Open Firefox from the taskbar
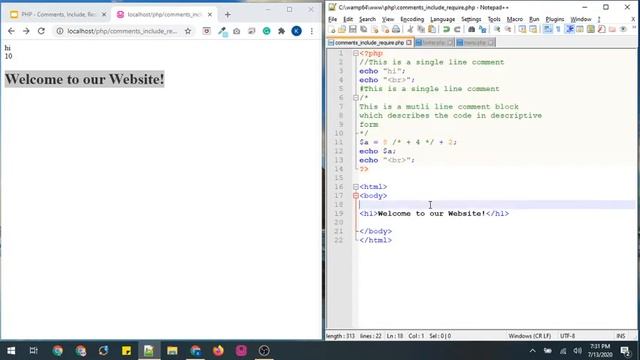The width and height of the screenshot is (640, 360). coord(218,351)
